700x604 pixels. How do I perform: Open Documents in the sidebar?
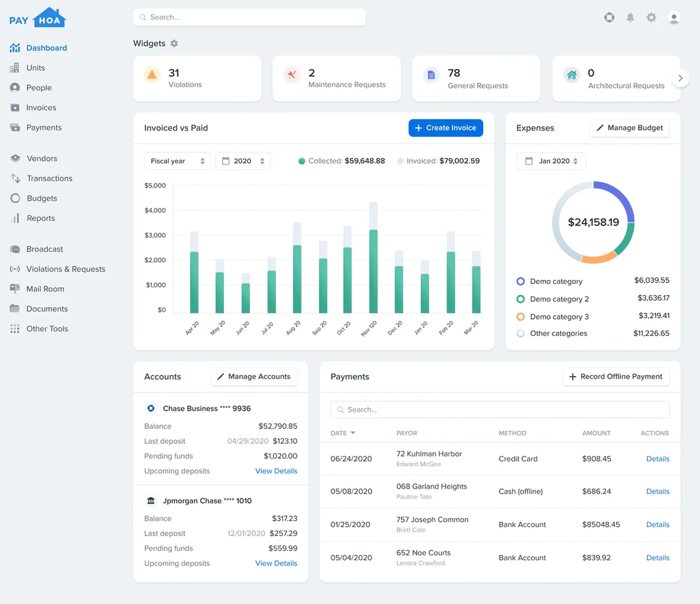tap(47, 308)
